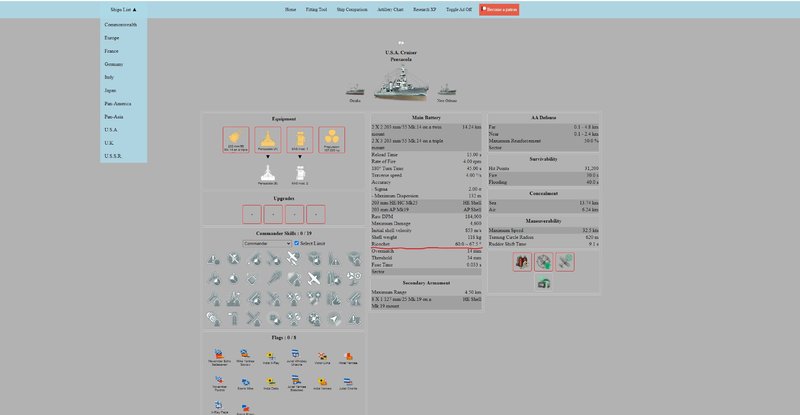Choose Italy from the ships list
Image resolution: width=800 pixels, height=415 pixels.
pos(109,77)
